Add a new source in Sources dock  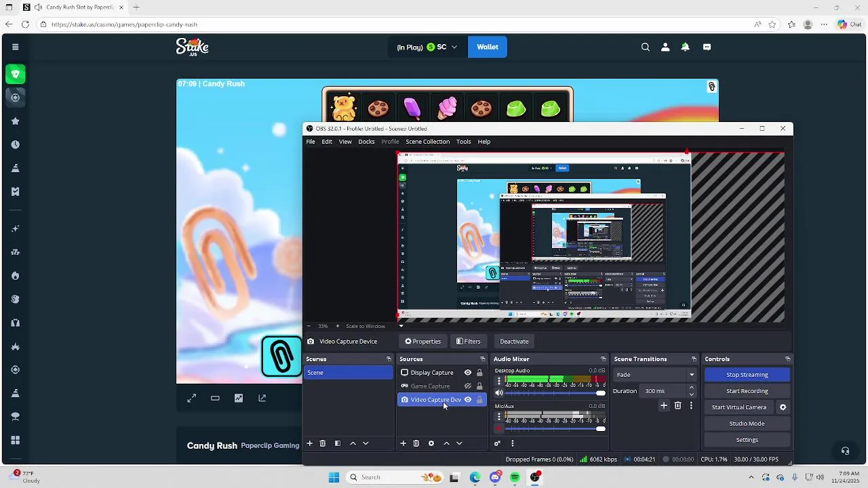403,443
